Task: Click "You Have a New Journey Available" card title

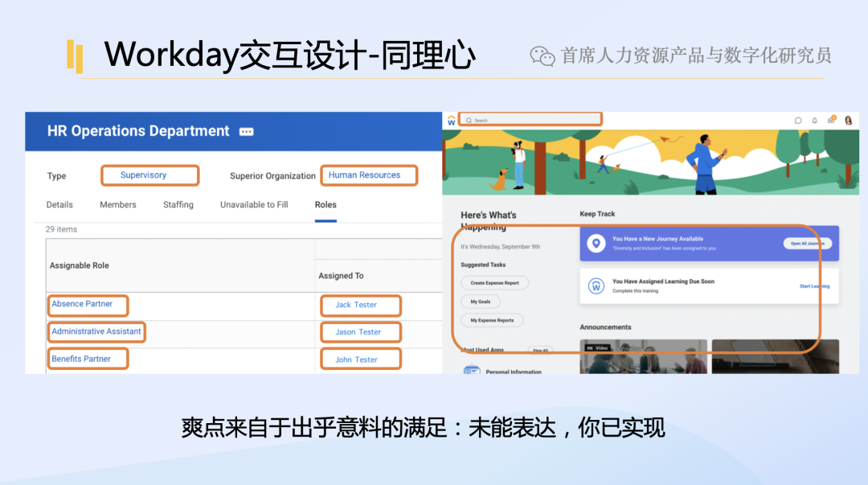Action: pyautogui.click(x=657, y=239)
